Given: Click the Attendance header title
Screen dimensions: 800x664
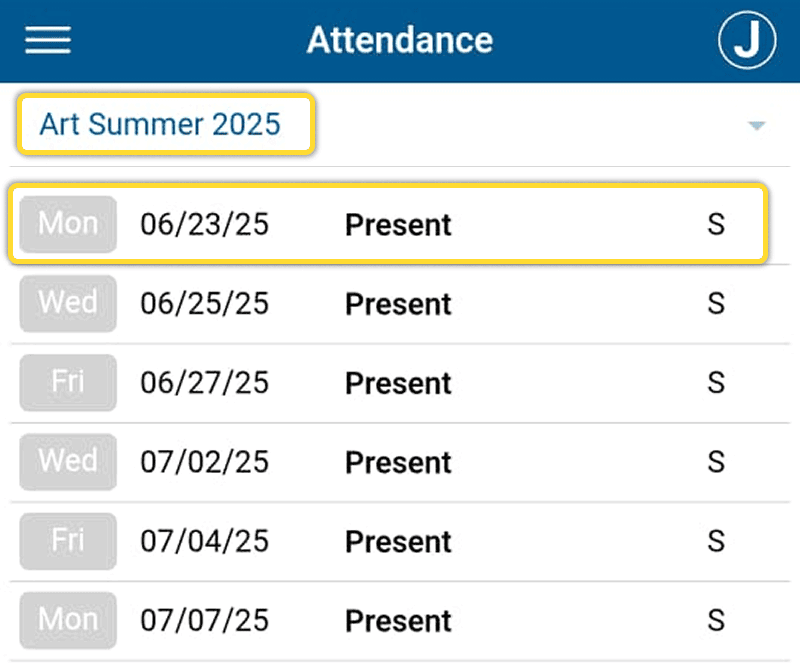Looking at the screenshot, I should [399, 40].
